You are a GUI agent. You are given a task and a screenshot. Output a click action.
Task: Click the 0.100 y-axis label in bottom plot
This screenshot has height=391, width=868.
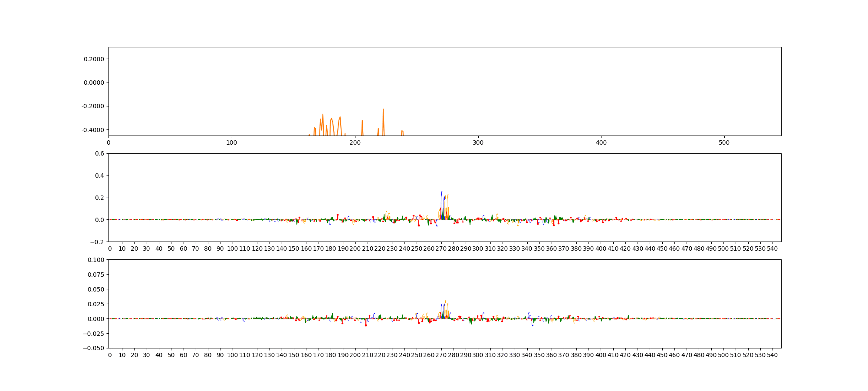pos(96,260)
